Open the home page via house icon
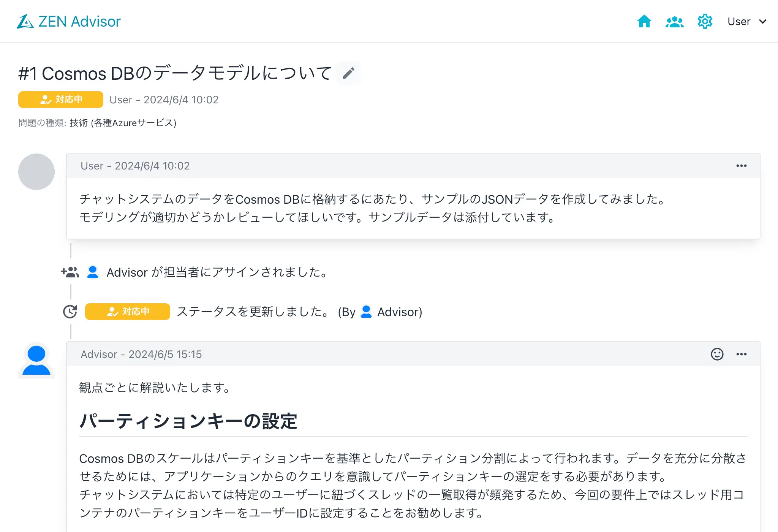Viewport: 778px width, 532px height. (x=645, y=22)
